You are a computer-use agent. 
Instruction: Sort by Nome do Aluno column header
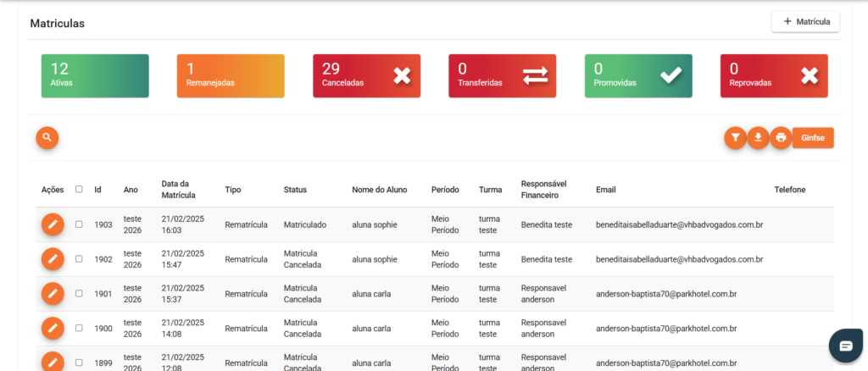click(x=379, y=190)
